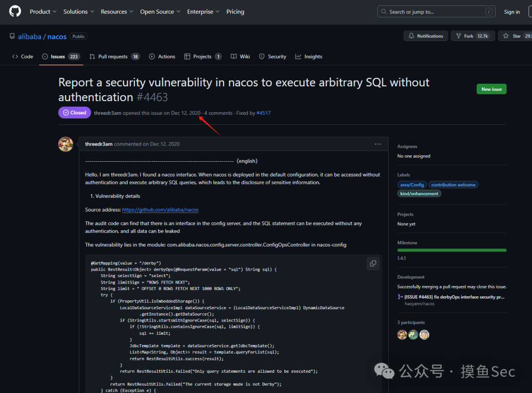Select the contribution welcome label
The height and width of the screenshot is (393, 532).
coord(453,185)
